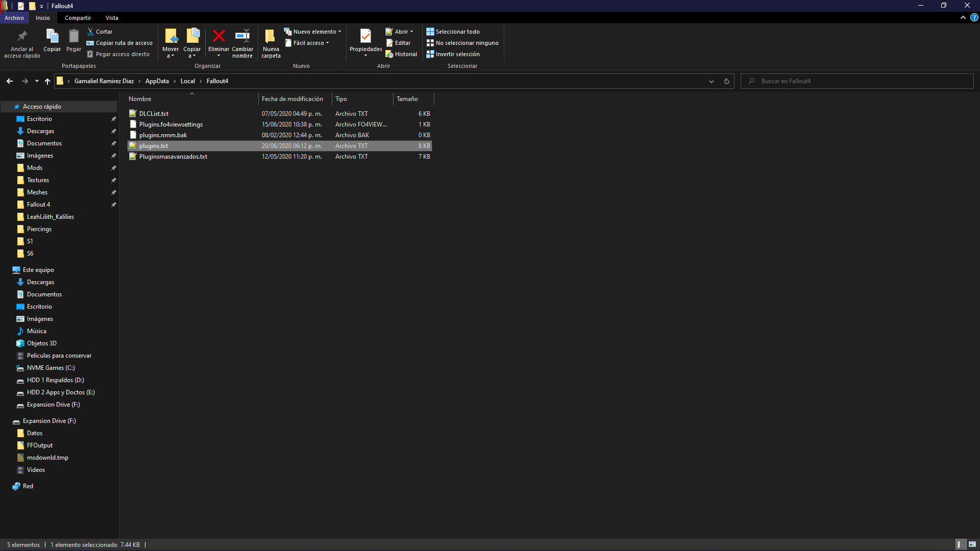This screenshot has height=551, width=980.
Task: Go back with the left arrow button
Action: click(x=10, y=81)
